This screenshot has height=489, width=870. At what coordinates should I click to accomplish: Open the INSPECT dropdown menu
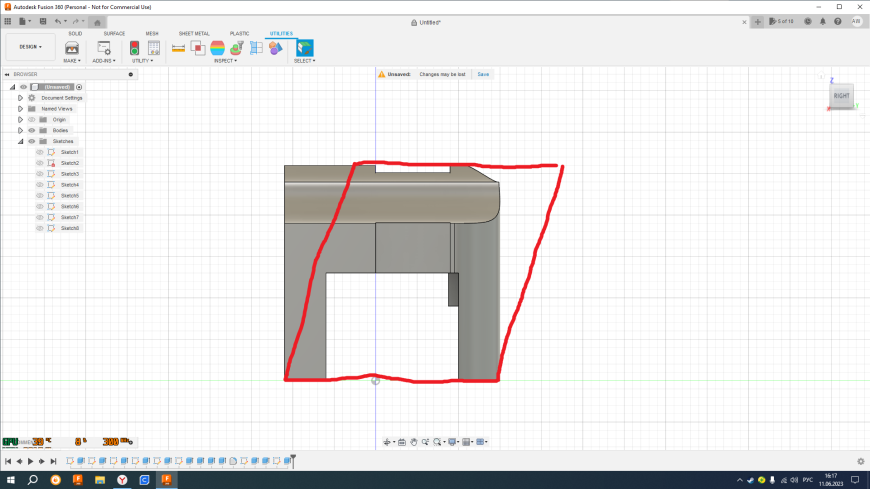[x=225, y=61]
